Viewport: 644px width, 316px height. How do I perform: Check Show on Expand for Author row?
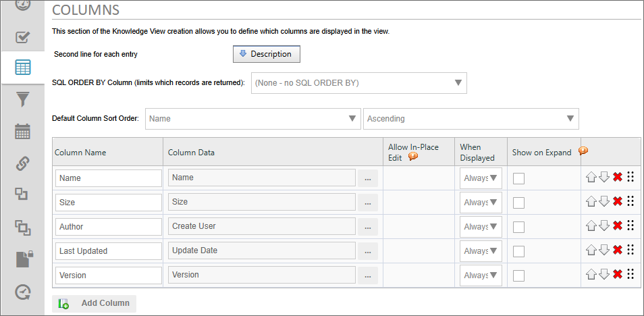[x=519, y=227]
